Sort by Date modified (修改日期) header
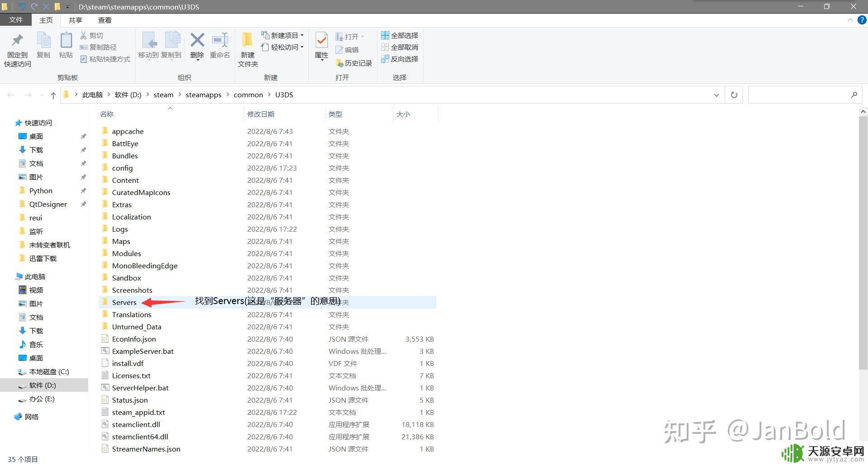The height and width of the screenshot is (466, 868). (261, 114)
